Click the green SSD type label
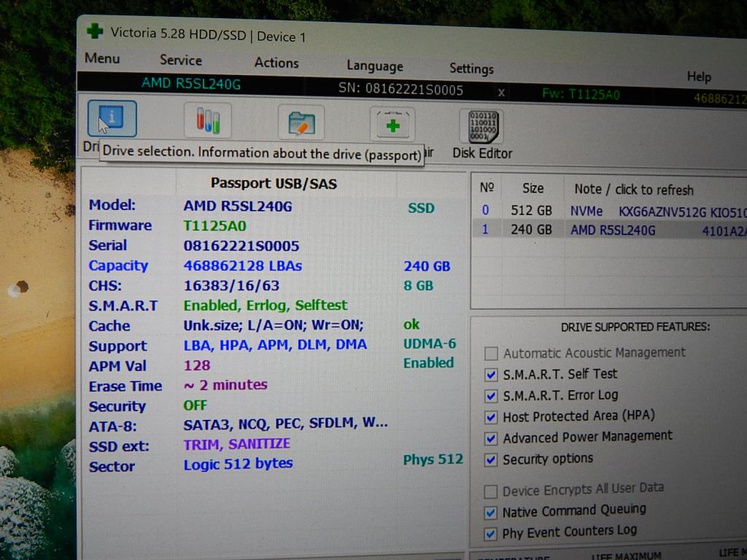This screenshot has height=560, width=747. [x=421, y=208]
